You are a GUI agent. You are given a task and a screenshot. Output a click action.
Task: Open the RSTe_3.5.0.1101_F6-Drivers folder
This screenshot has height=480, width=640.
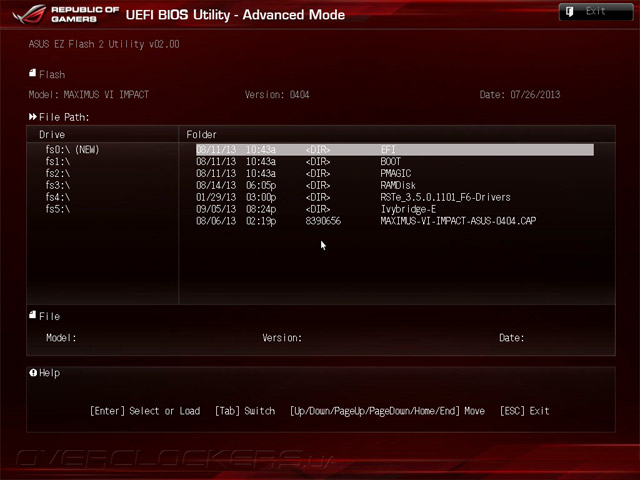coord(445,197)
